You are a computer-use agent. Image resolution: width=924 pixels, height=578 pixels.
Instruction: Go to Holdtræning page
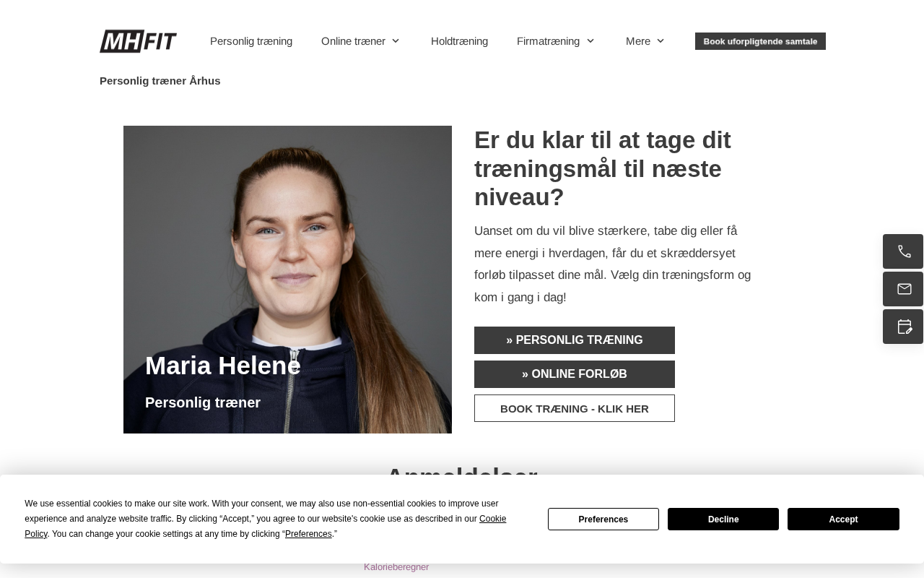[x=459, y=41]
